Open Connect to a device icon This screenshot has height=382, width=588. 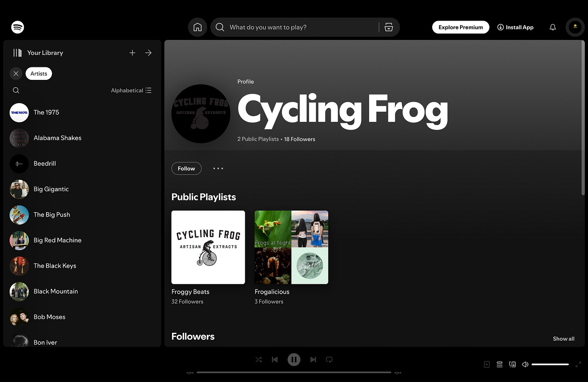click(512, 364)
